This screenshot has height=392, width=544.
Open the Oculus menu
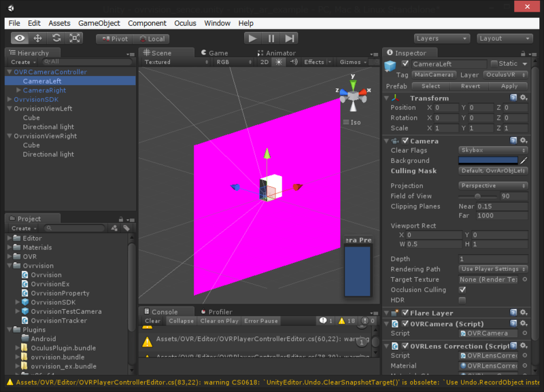(185, 23)
